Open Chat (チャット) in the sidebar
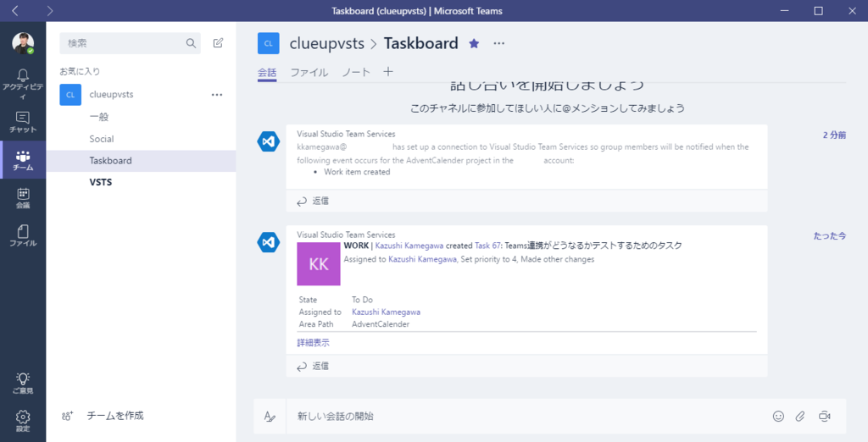Viewport: 868px width, 442px height. 23,122
